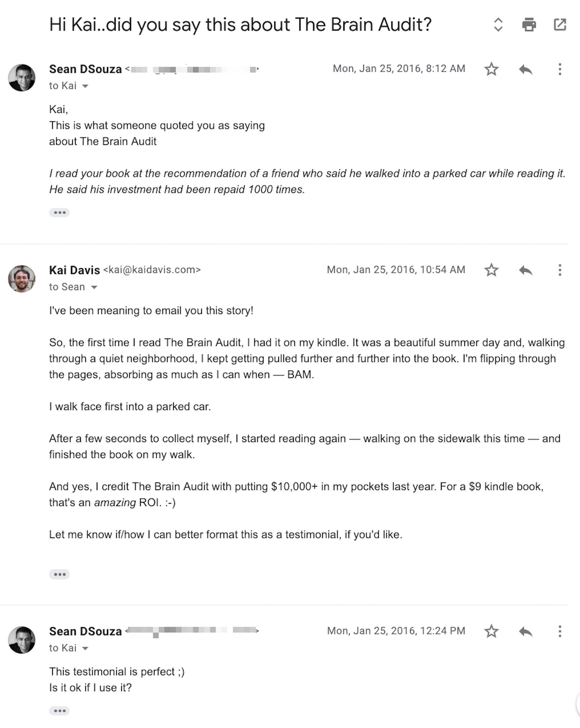Viewport: 580px width, 728px height.
Task: Show trimmed content in Sean's last email
Action: pyautogui.click(x=59, y=711)
